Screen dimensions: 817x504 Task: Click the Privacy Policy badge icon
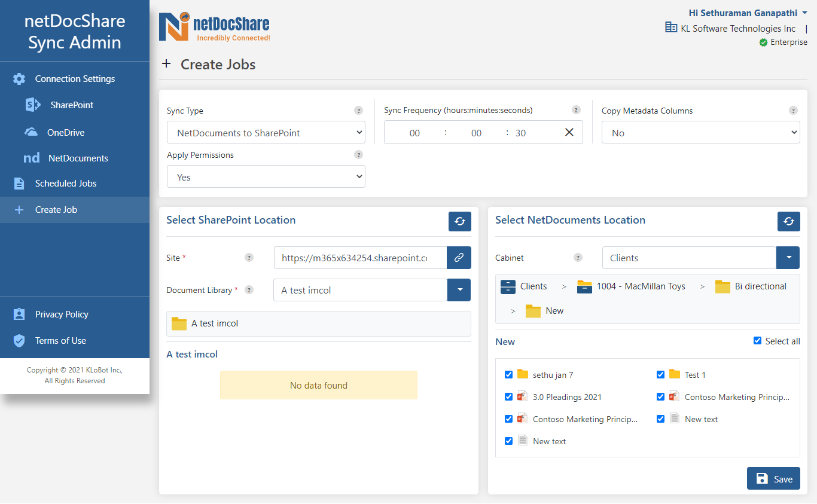tap(19, 314)
